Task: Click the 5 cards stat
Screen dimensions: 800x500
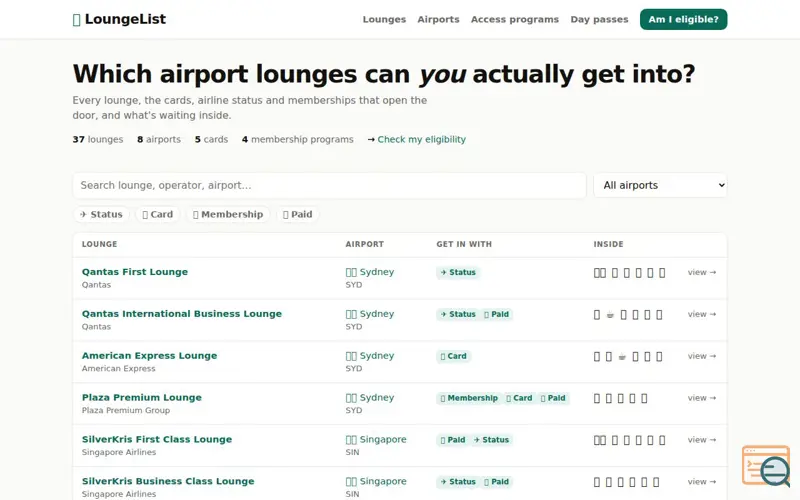Action: (x=211, y=139)
